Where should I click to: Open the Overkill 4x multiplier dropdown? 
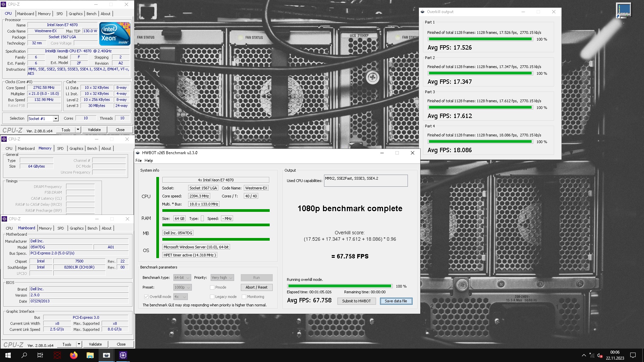click(180, 297)
